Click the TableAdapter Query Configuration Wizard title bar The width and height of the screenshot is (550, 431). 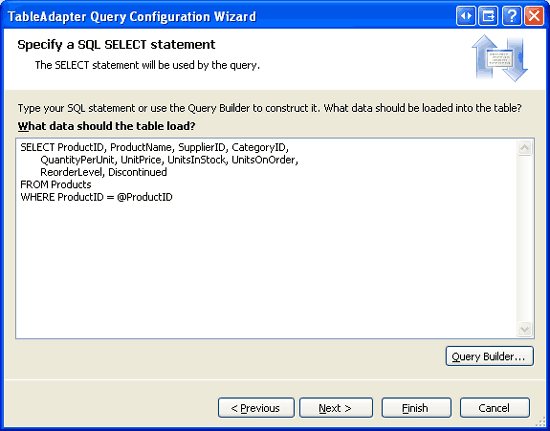(x=228, y=16)
